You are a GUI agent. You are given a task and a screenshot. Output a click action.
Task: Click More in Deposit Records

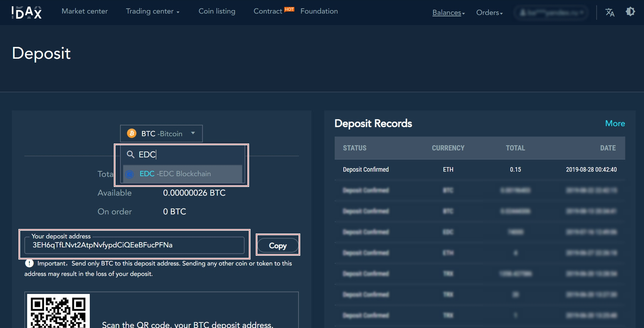pos(615,123)
